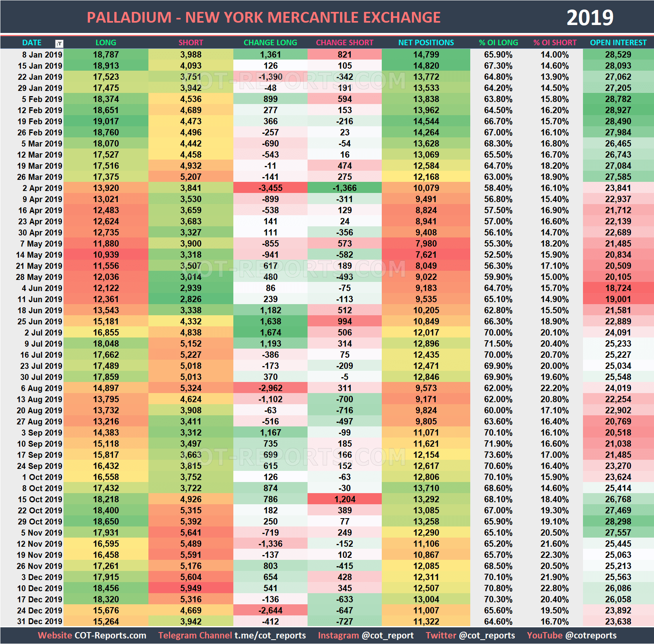
Task: Click the OPEN INTEREST column header
Action: pos(618,42)
